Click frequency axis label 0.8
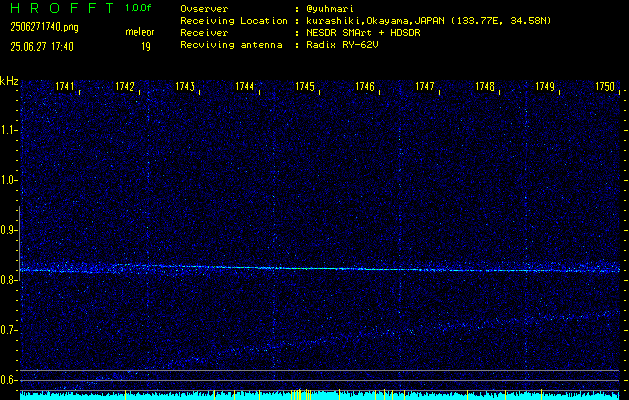The height and width of the screenshot is (400, 629). pyautogui.click(x=8, y=280)
